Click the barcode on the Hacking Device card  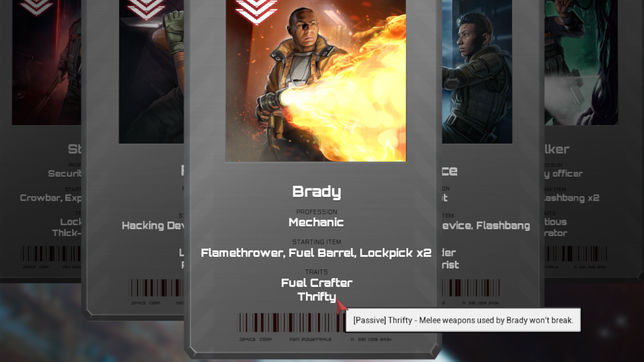(156, 288)
